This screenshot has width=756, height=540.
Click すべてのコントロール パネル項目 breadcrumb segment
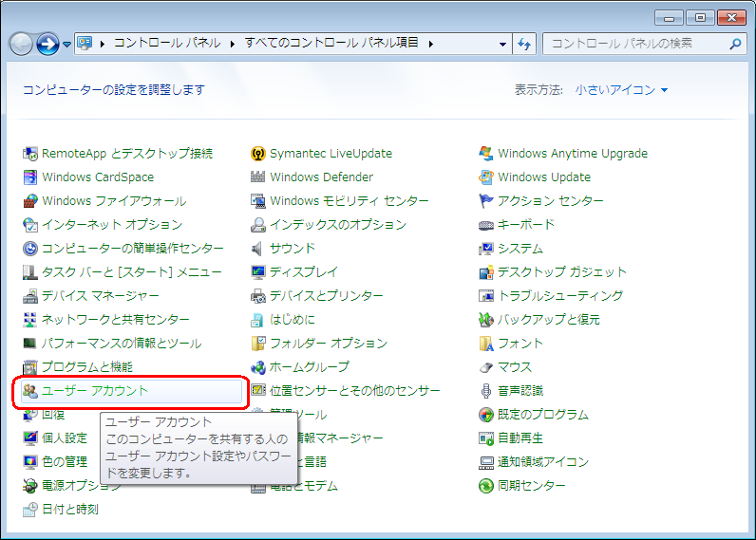tap(331, 44)
